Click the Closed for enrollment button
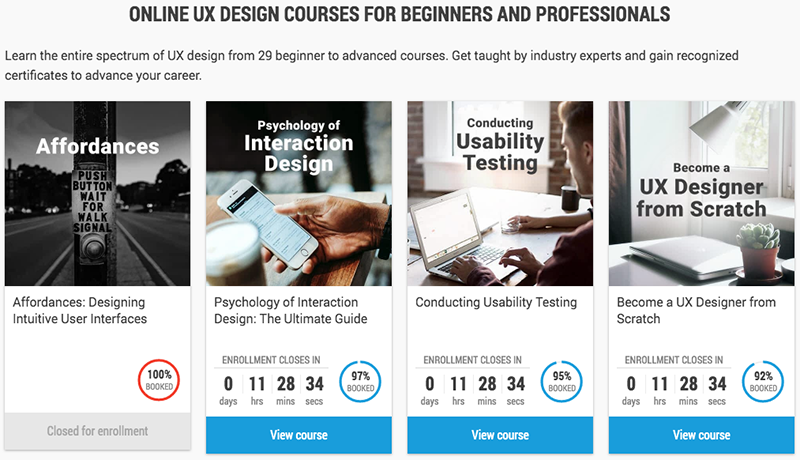The width and height of the screenshot is (800, 460). pos(97,431)
